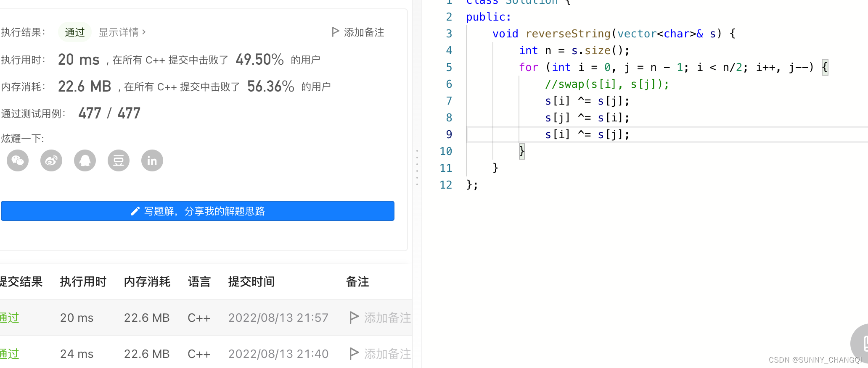Open the 通过 submission from 2022/08/13 21:57

tap(10, 318)
